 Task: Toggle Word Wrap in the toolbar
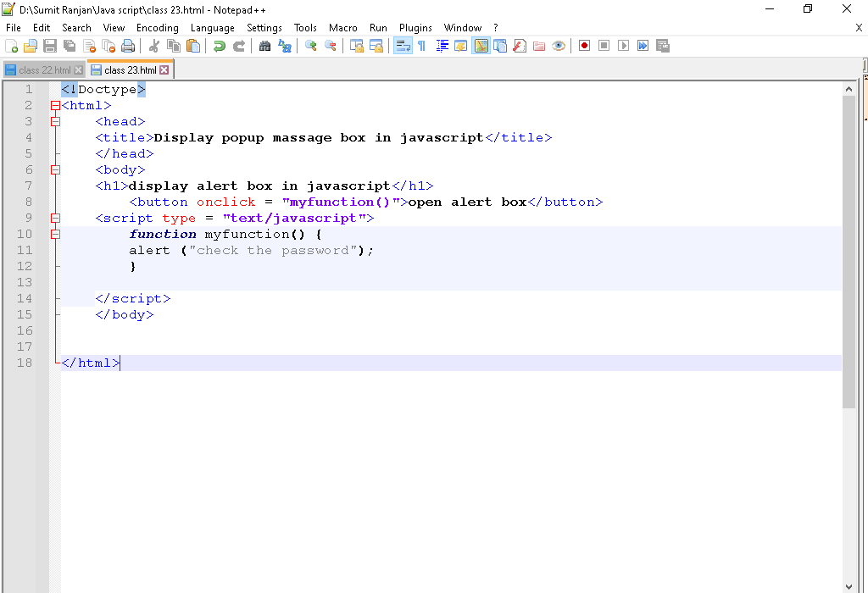tap(403, 46)
